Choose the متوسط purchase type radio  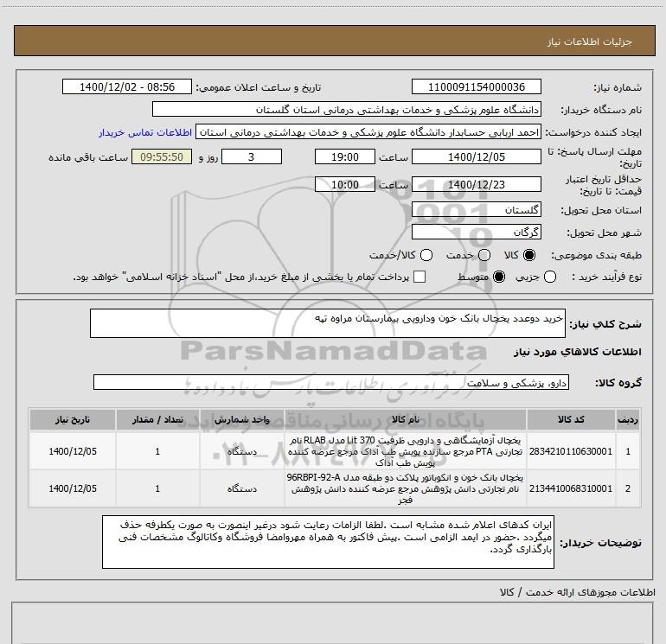pos(499,277)
